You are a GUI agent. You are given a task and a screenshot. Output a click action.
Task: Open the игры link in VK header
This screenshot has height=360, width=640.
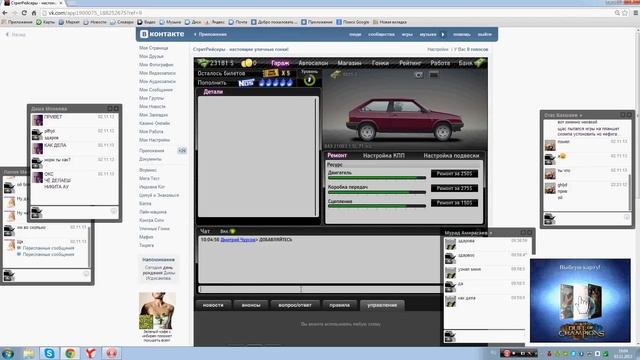click(x=407, y=34)
